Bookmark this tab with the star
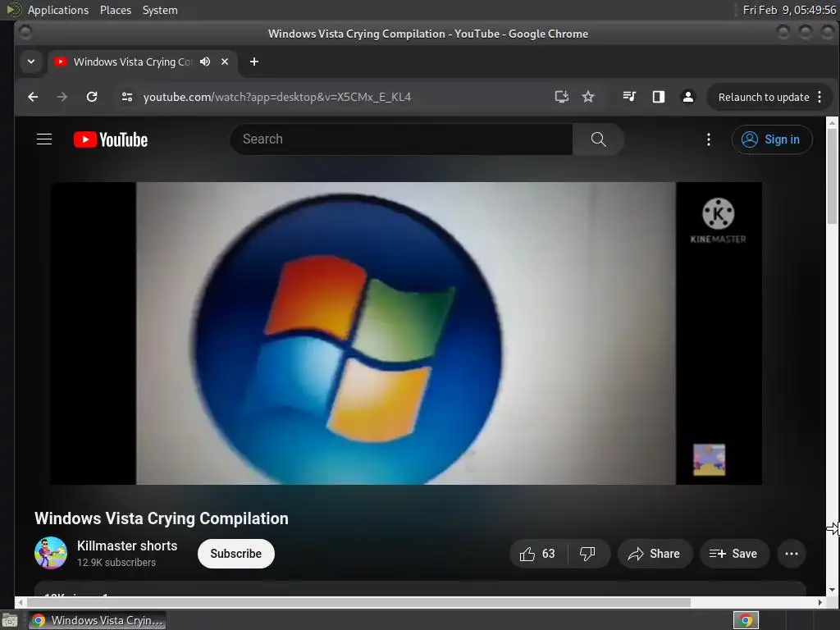Viewport: 840px width, 630px height. 588,97
